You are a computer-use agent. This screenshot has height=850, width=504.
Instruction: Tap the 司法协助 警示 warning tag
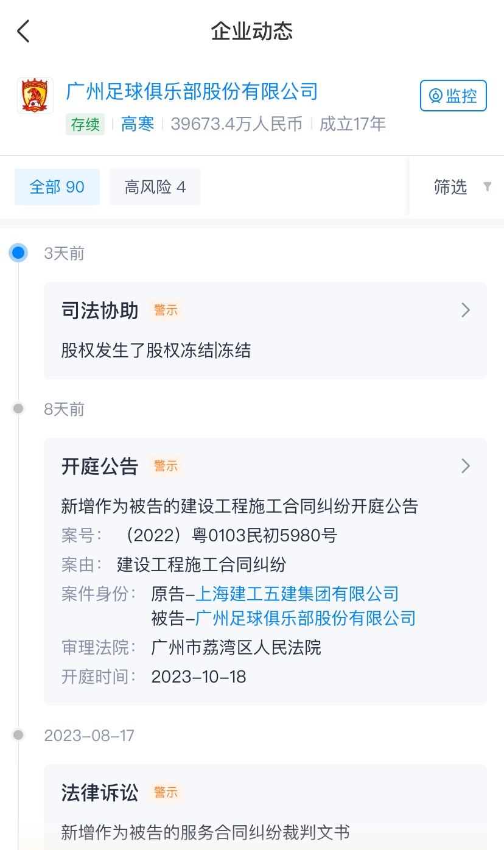[166, 311]
